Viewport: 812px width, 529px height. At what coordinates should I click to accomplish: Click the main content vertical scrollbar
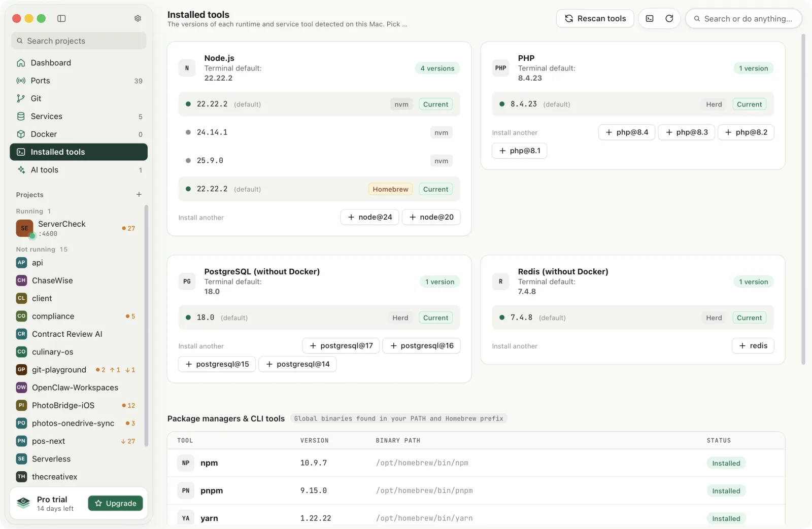pyautogui.click(x=803, y=199)
